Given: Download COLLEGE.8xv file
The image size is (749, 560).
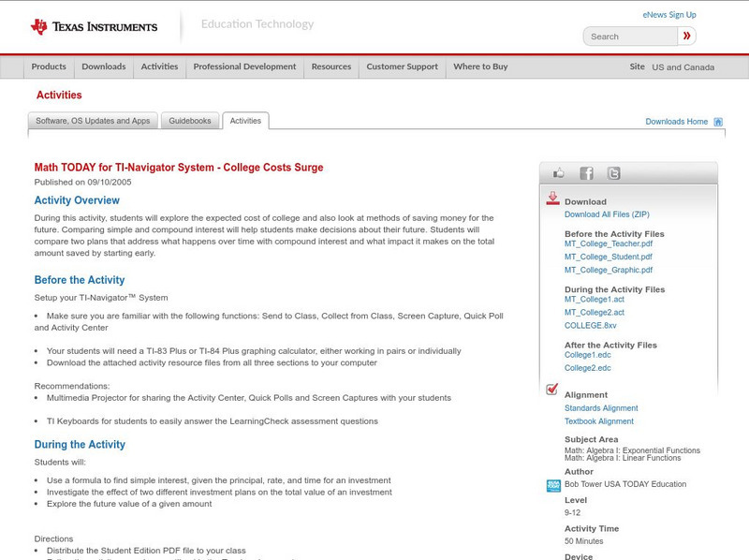Looking at the screenshot, I should (591, 325).
